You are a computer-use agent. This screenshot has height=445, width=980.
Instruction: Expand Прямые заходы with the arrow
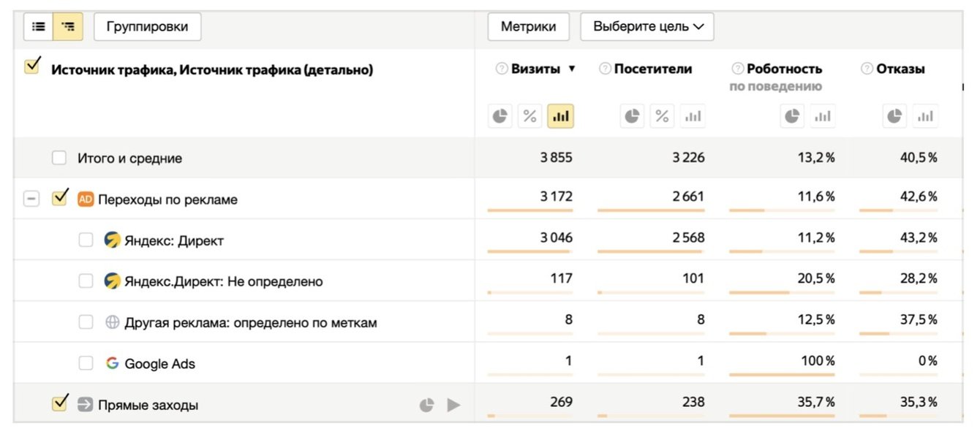point(454,405)
